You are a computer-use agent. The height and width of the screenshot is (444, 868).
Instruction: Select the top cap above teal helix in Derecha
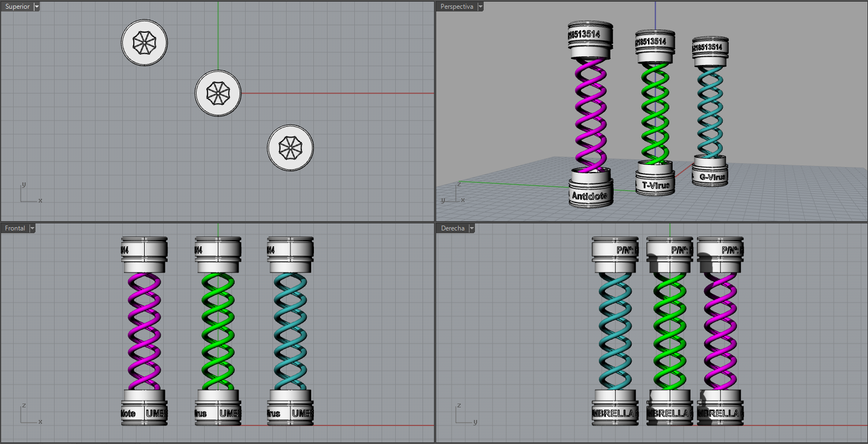coord(615,254)
